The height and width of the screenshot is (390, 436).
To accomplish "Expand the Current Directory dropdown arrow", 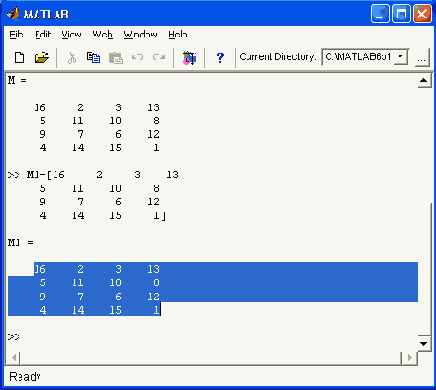I will [400, 57].
